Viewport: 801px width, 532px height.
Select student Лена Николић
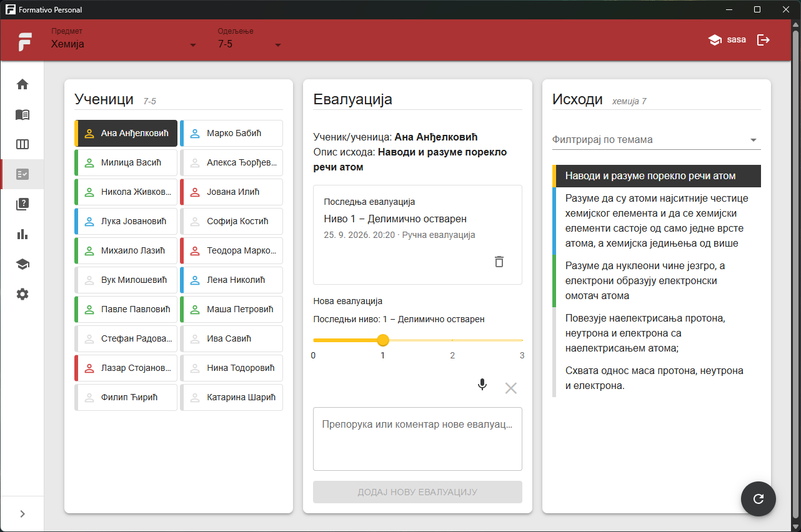231,280
